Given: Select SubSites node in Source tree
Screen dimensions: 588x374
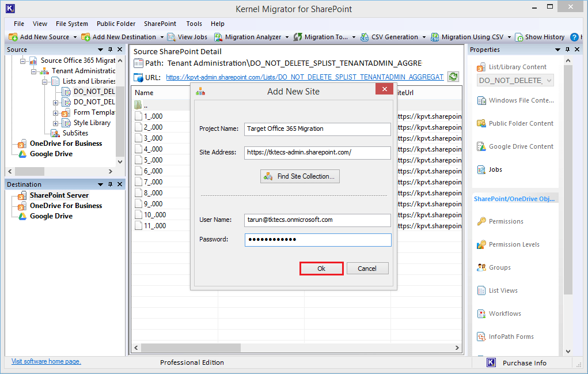Looking at the screenshot, I should click(x=75, y=133).
